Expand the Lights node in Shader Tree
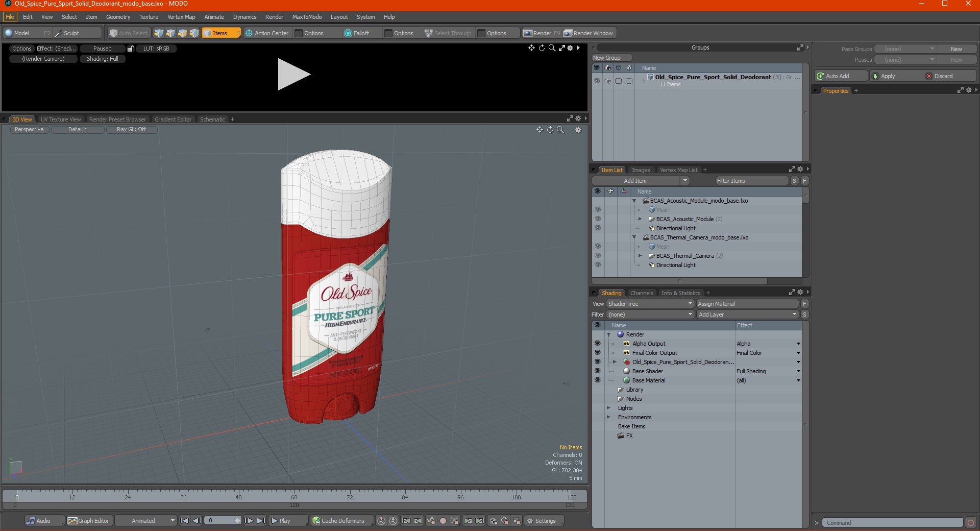This screenshot has width=980, height=531. tap(608, 408)
